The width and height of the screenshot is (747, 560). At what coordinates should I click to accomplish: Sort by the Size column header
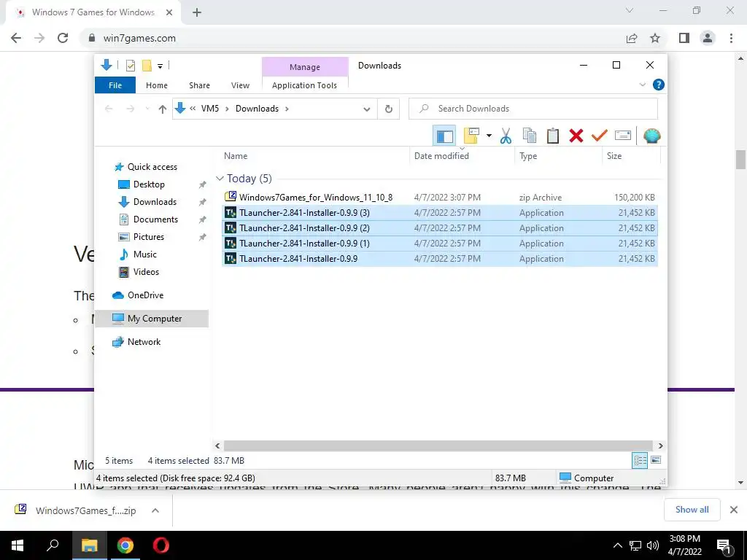tap(614, 156)
